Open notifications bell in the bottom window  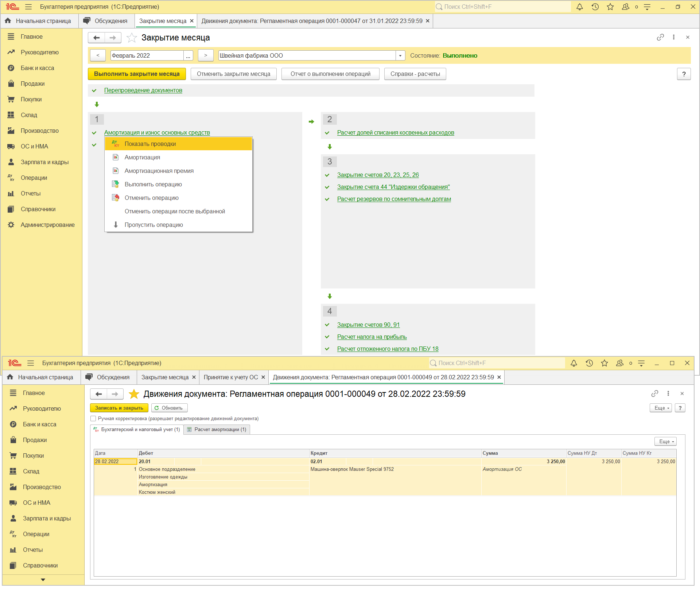tap(574, 363)
